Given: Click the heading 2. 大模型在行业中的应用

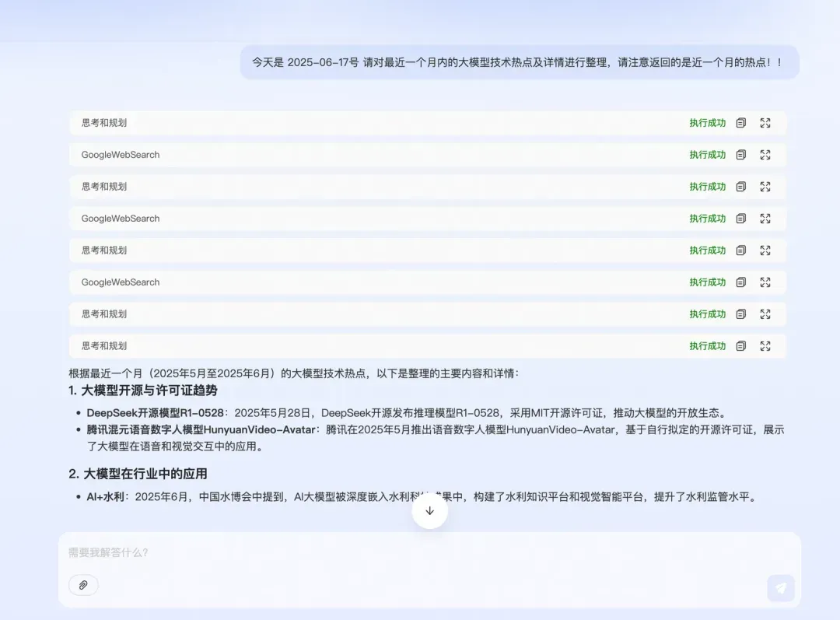Looking at the screenshot, I should [138, 474].
